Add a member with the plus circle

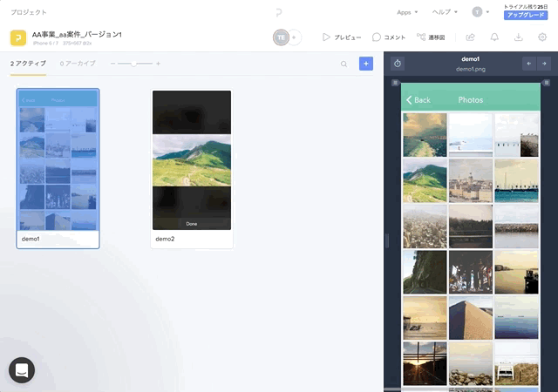coord(295,37)
